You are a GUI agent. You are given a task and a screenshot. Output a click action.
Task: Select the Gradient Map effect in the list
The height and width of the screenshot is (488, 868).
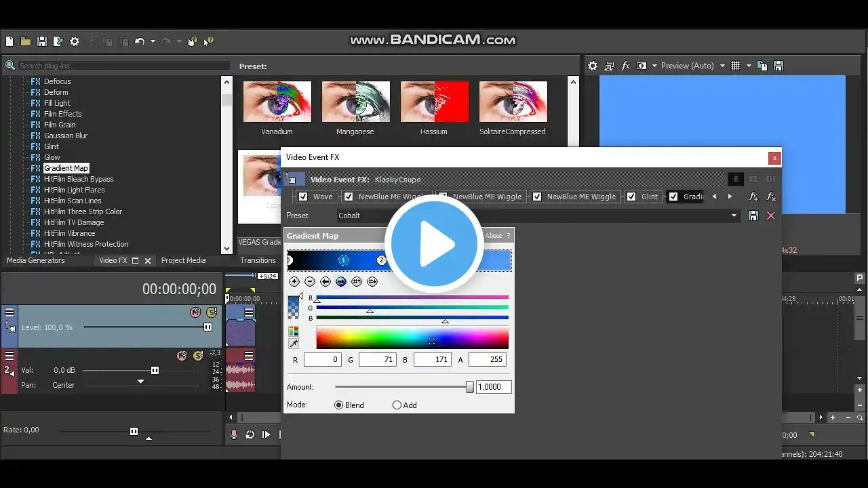(66, 168)
